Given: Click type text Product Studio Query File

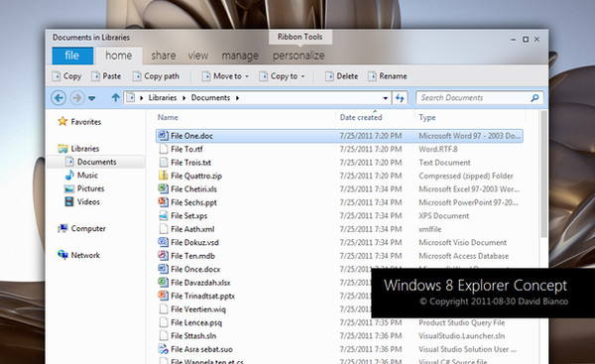Looking at the screenshot, I should pos(462,322).
